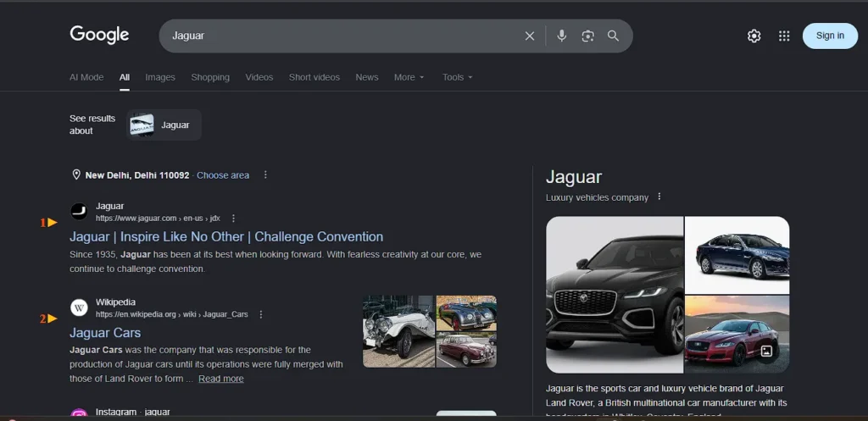Open the Shopping tab
The image size is (868, 421).
click(x=210, y=77)
